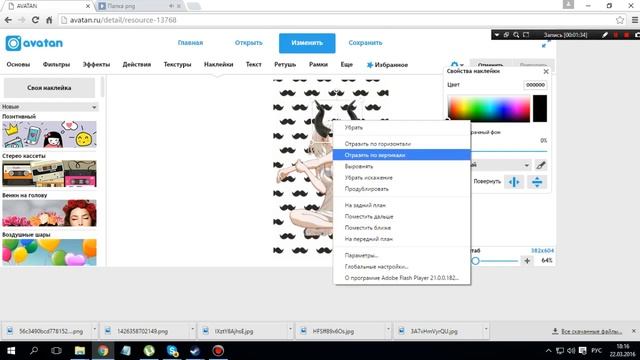The width and height of the screenshot is (640, 360).
Task: Expand options for the HFSfB8x6Os.jpg download
Action: [388, 329]
